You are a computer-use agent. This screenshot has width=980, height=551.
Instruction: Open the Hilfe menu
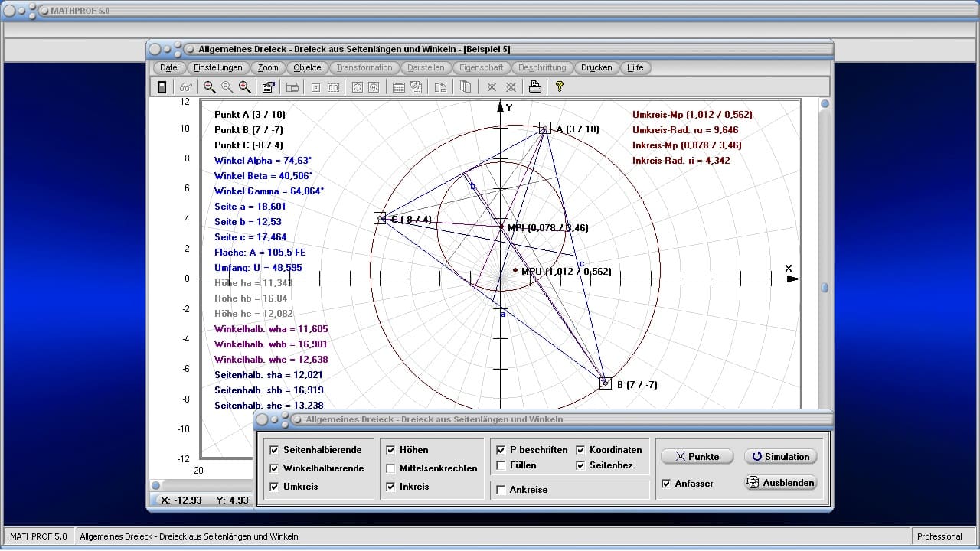tap(635, 67)
